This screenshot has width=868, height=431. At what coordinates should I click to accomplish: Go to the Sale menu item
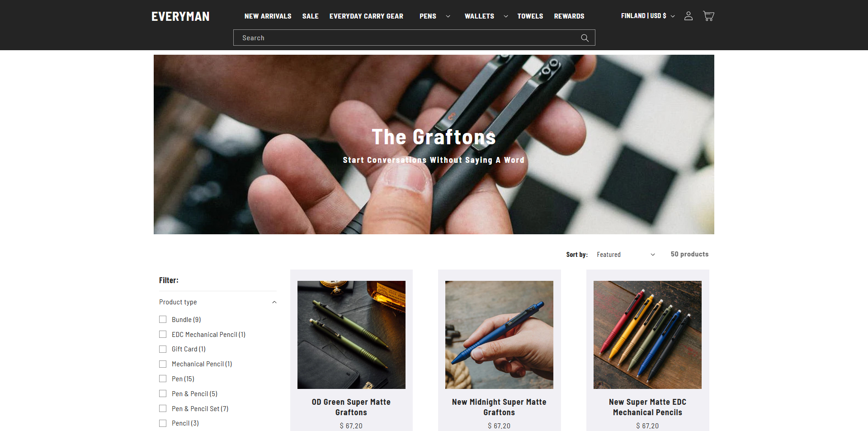(x=310, y=16)
